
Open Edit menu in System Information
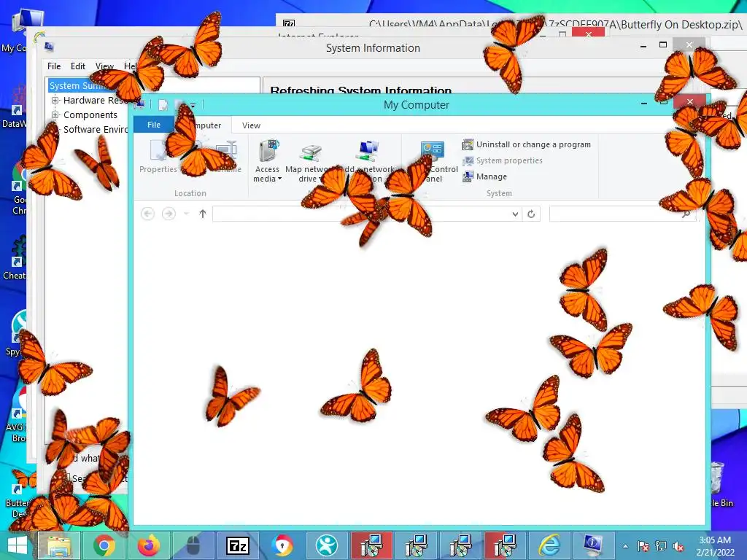pyautogui.click(x=77, y=66)
